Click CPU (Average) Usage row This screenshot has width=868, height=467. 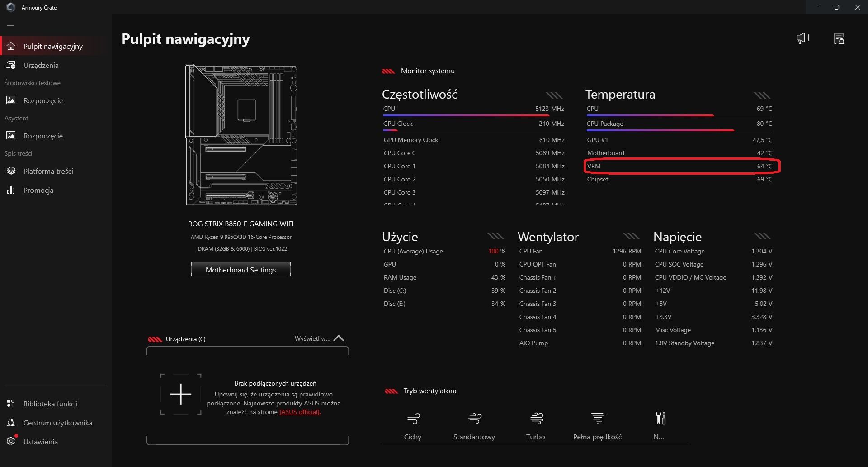[444, 251]
